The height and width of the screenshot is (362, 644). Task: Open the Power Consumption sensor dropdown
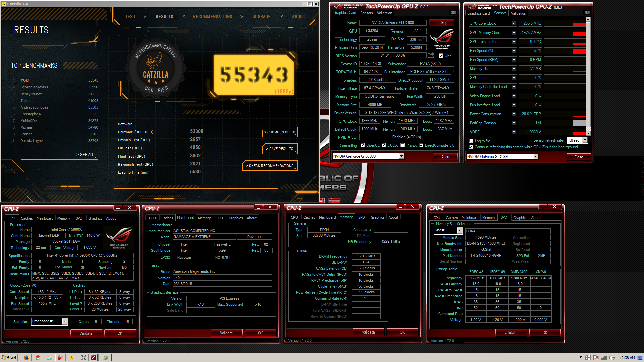[514, 114]
